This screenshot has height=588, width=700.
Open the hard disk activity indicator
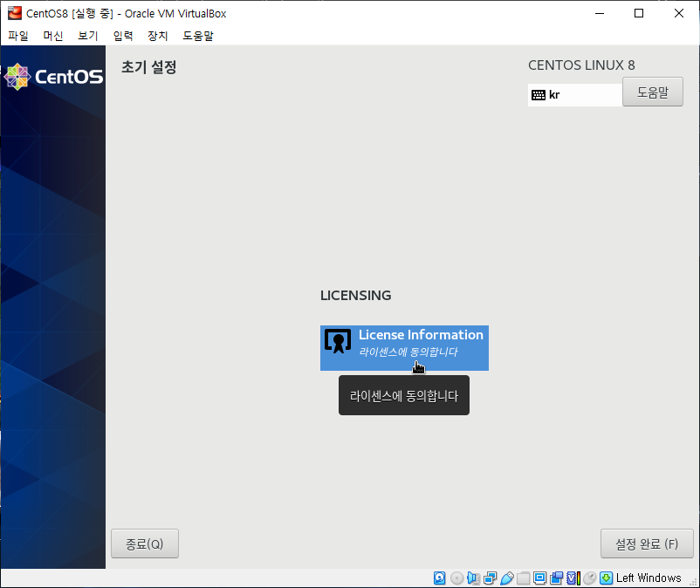coord(439,578)
